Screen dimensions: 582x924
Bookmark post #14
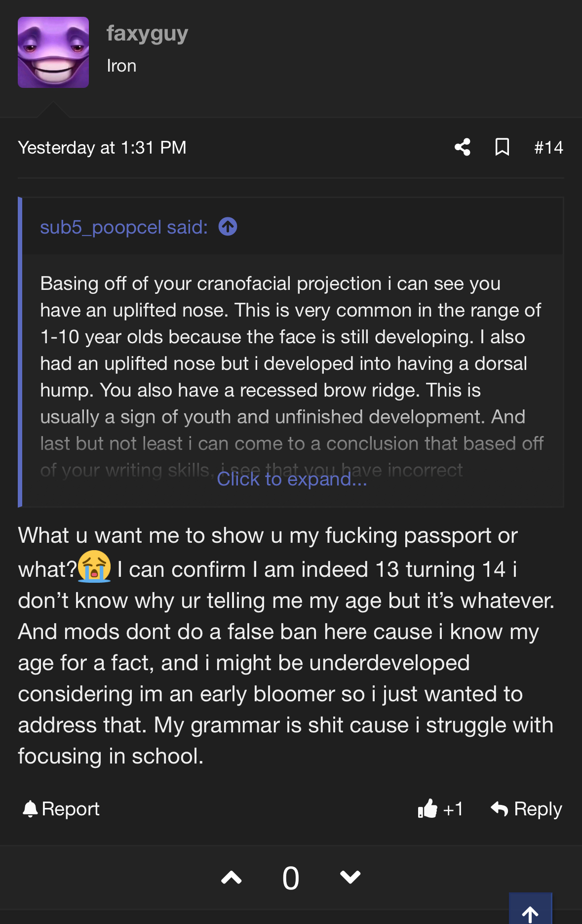click(502, 147)
